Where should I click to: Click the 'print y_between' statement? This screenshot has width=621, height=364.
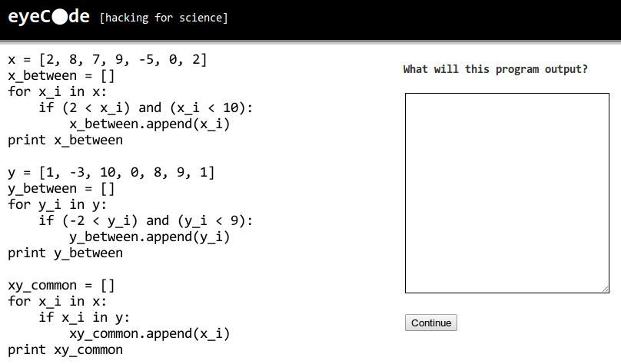pyautogui.click(x=65, y=253)
